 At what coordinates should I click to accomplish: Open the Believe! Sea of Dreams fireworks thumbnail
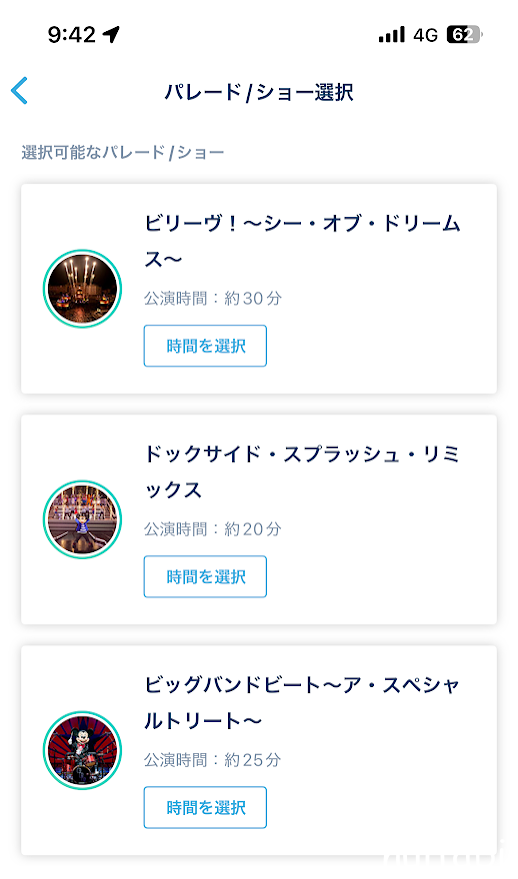(82, 289)
